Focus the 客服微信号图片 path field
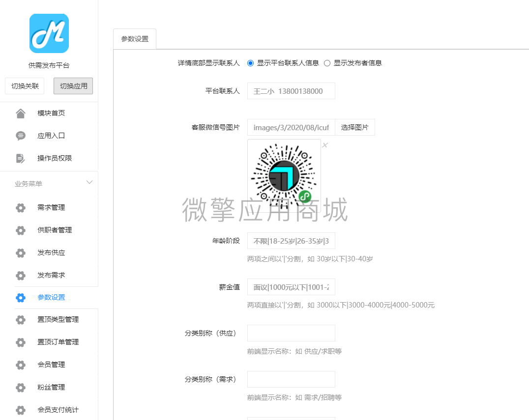 (291, 127)
